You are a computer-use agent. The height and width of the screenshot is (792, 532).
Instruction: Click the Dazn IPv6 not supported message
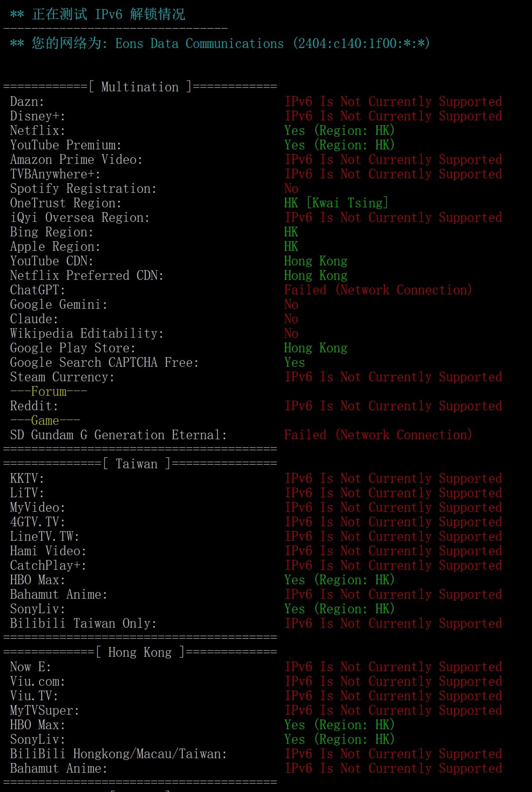pos(393,101)
